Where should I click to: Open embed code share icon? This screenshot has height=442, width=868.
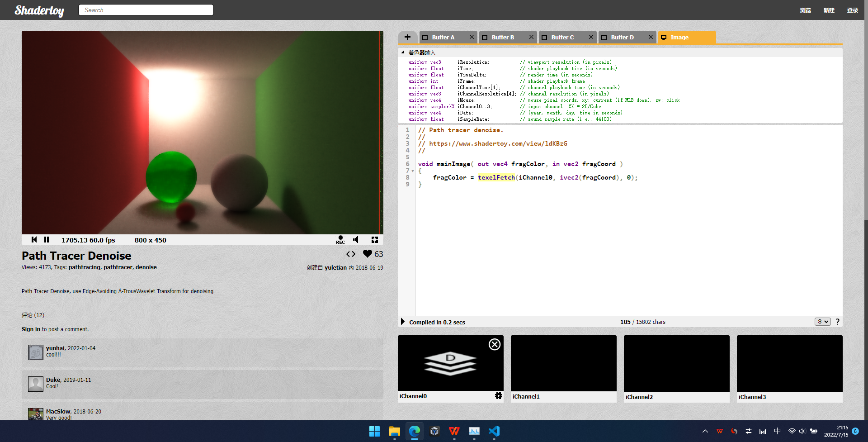click(x=351, y=254)
